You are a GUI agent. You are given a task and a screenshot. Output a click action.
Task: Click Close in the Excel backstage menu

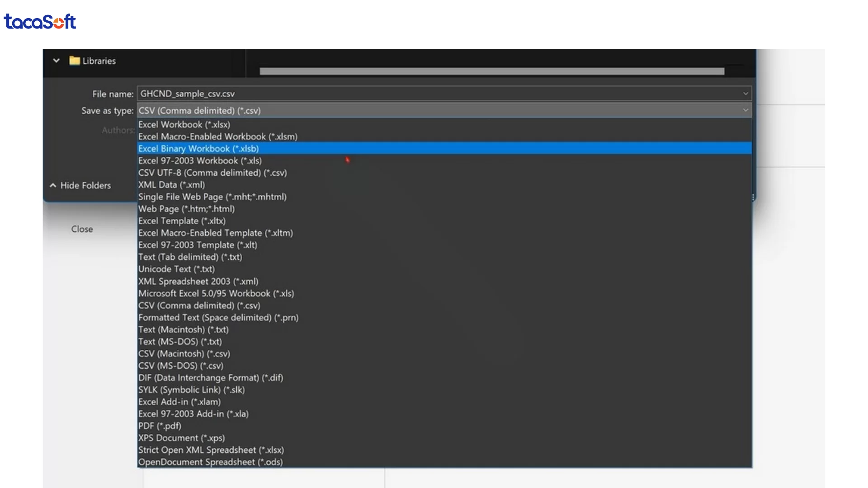(82, 229)
